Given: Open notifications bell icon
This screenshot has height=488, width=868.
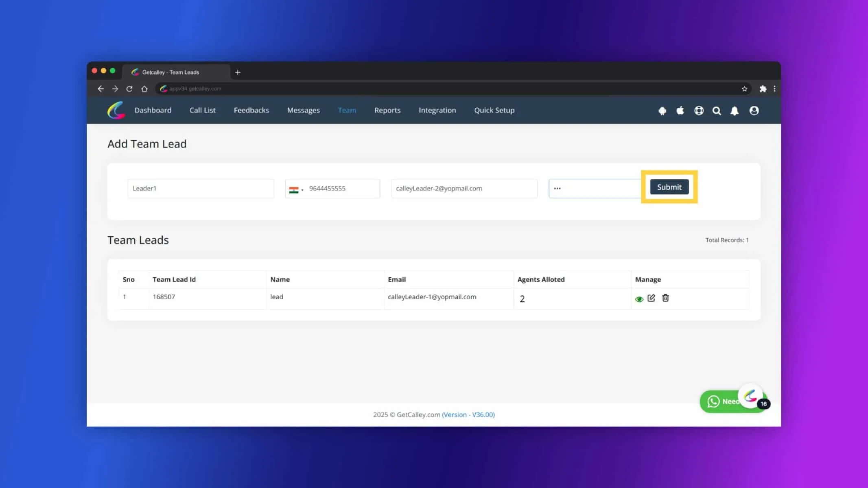Looking at the screenshot, I should point(735,111).
